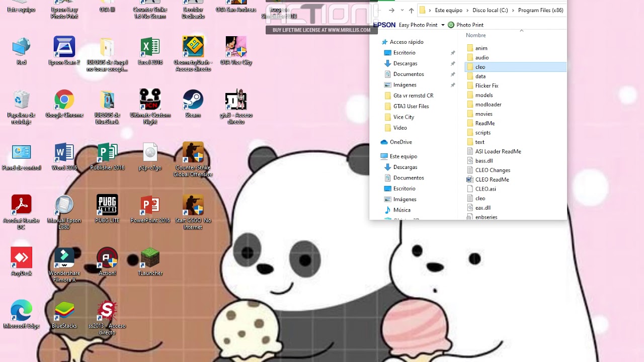Select the gta3 - Acceso directo shortcut
644x362 pixels.
pyautogui.click(x=236, y=107)
